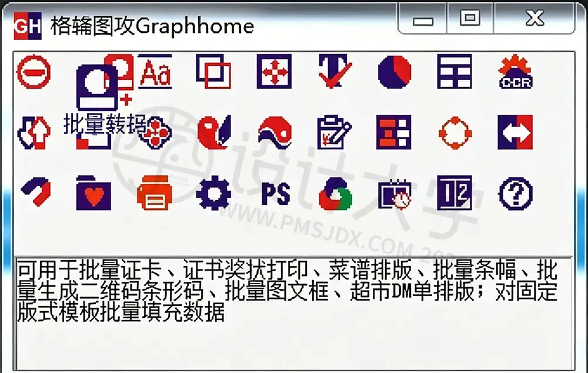
Task: Launch the CCR gear icon
Action: [x=515, y=71]
